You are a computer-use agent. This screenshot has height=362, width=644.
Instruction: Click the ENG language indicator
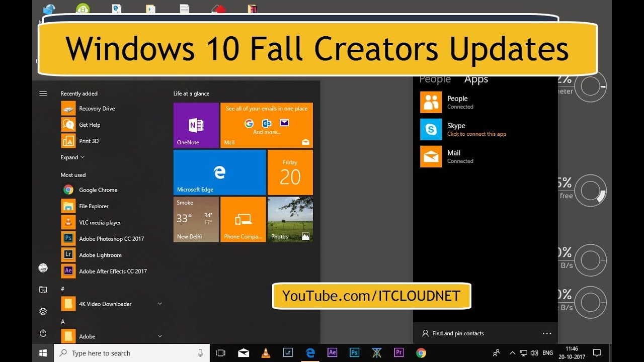click(x=547, y=353)
